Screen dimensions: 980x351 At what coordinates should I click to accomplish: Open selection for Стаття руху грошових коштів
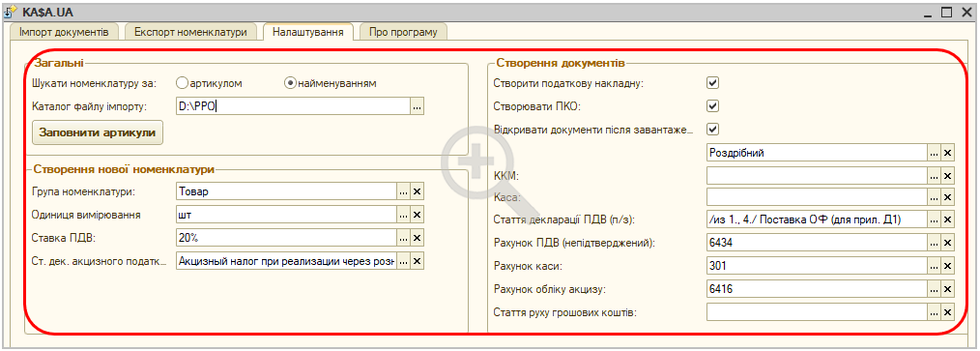[934, 311]
